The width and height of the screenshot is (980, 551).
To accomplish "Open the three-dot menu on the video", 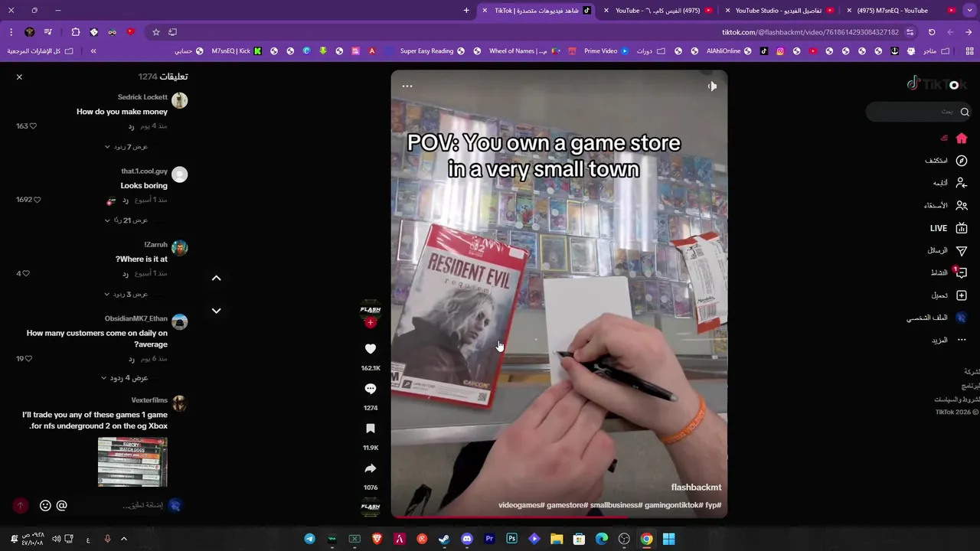I will click(407, 86).
